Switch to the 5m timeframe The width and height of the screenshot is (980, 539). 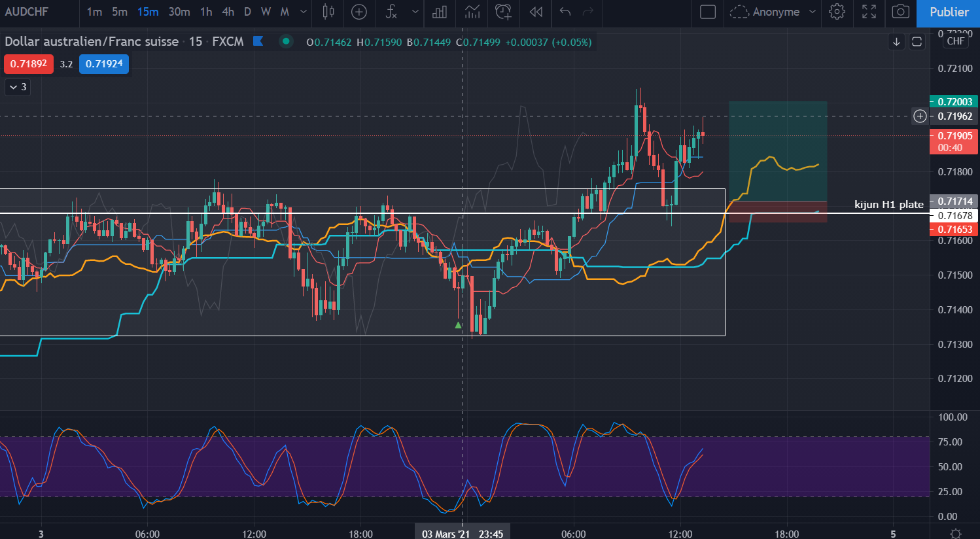click(120, 12)
